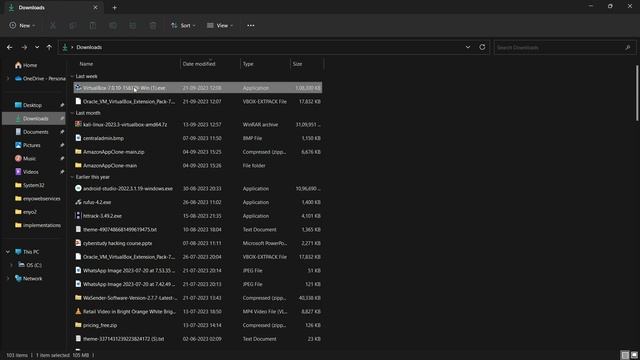Image resolution: width=640 pixels, height=360 pixels.
Task: Go forward with the right arrow
Action: (24, 47)
